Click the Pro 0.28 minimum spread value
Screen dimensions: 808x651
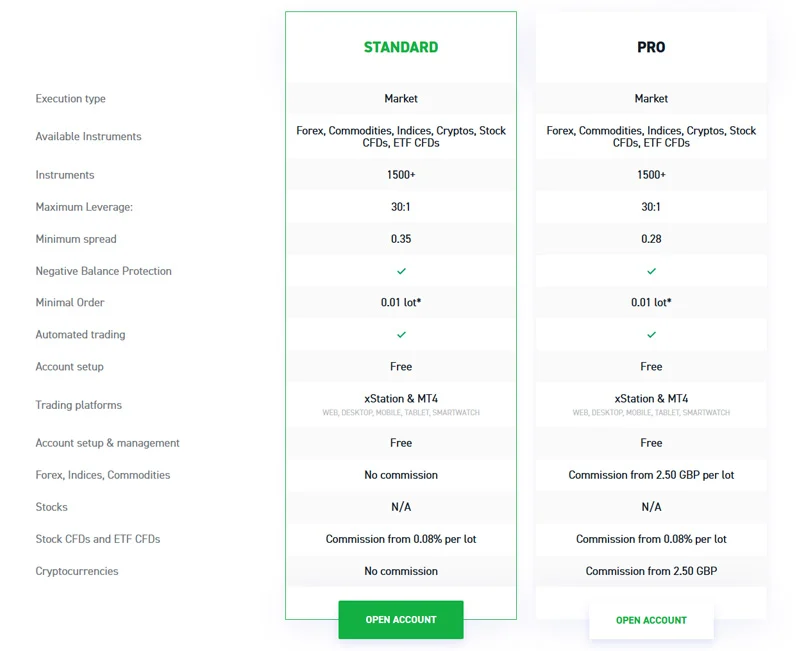pos(651,239)
